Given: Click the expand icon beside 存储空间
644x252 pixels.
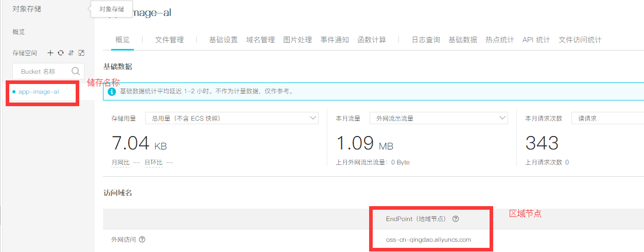Looking at the screenshot, I should 81,53.
